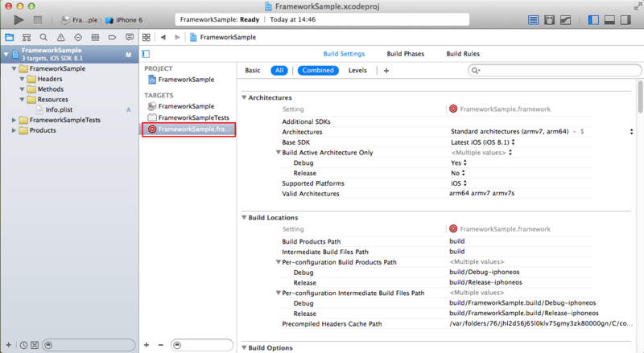The image size is (644, 353).
Task: Collapse the Architectures section
Action: (x=244, y=97)
